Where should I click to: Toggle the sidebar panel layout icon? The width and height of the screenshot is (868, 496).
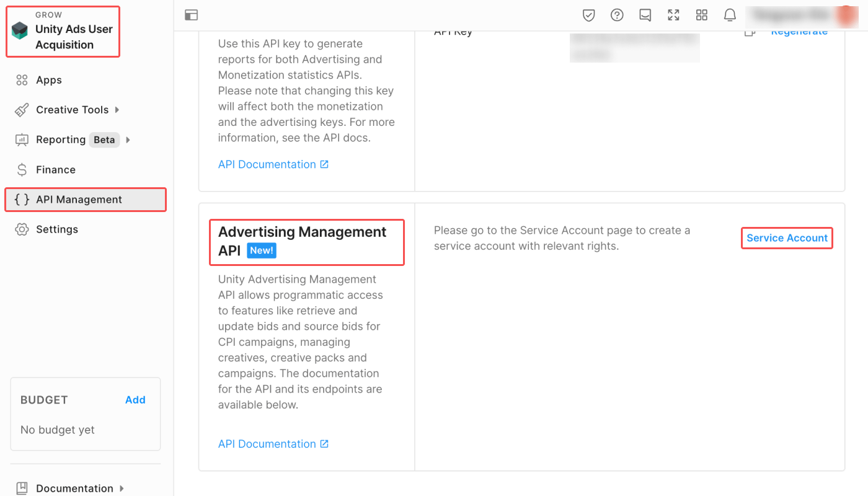(x=191, y=15)
